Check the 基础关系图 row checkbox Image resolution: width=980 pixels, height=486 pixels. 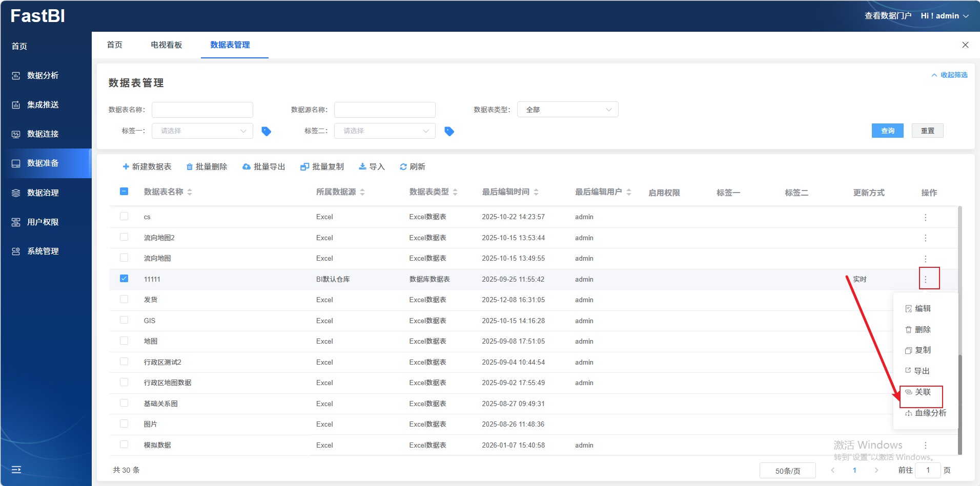click(124, 403)
